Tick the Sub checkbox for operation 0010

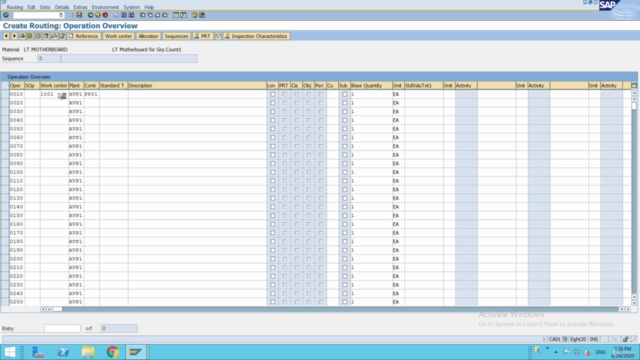344,94
